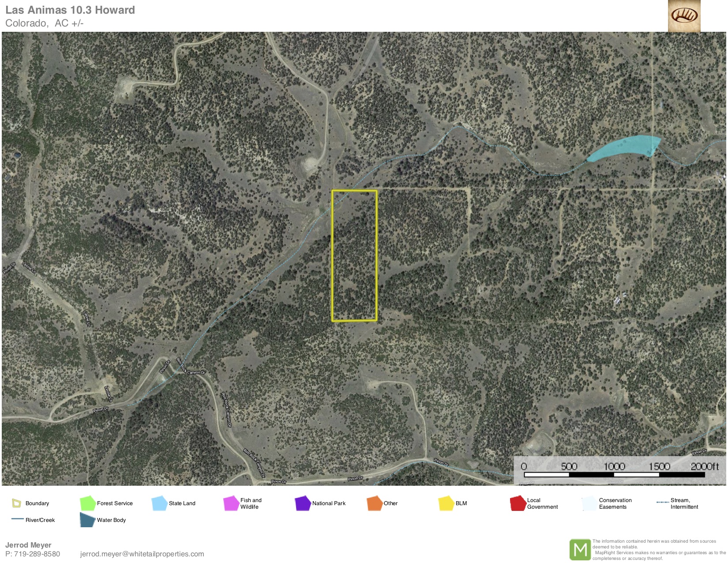The image size is (728, 563).
Task: Open the jerrod.meyer@whitetailproperties.com email link
Action: 142,554
